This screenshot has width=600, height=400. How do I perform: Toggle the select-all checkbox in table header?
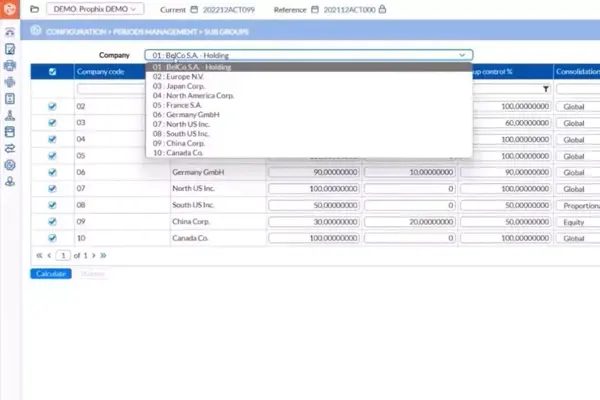(52, 72)
